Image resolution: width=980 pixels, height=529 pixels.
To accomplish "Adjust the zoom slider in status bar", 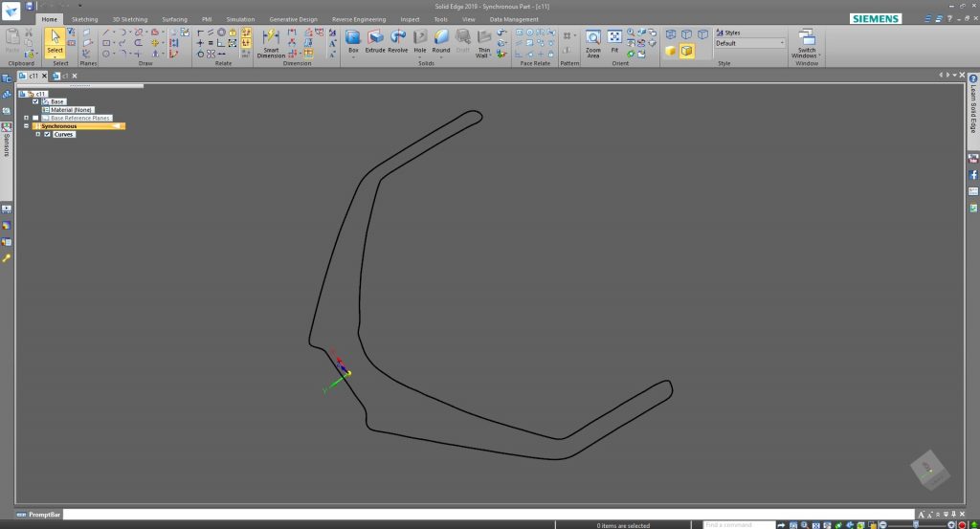I will 916,524.
